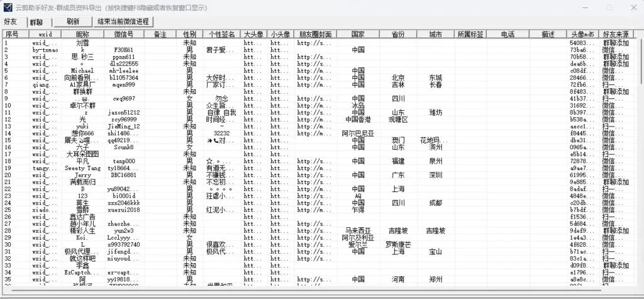Select nickname 卓尔不群
The image size is (644, 299).
click(82, 106)
